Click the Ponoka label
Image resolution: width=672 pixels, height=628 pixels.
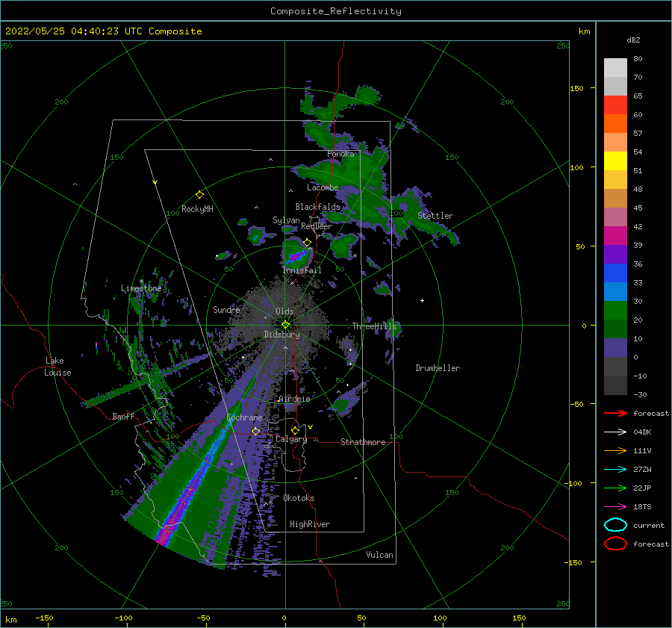coord(340,154)
